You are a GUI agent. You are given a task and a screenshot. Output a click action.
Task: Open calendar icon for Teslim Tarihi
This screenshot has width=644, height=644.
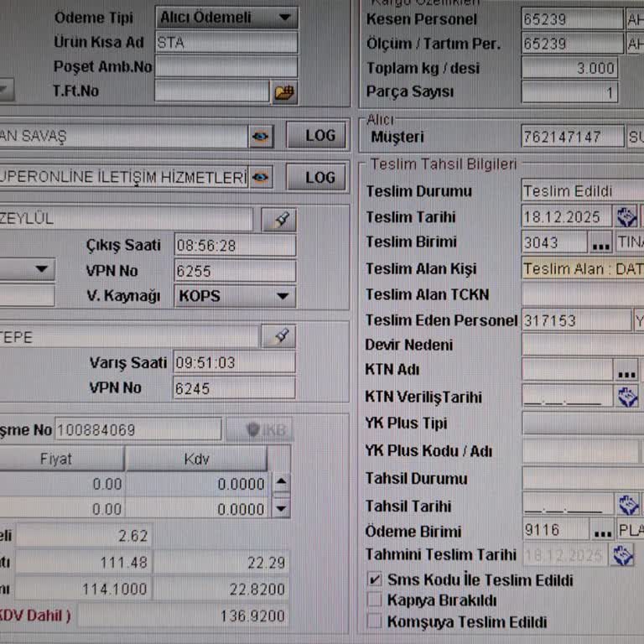tap(626, 217)
